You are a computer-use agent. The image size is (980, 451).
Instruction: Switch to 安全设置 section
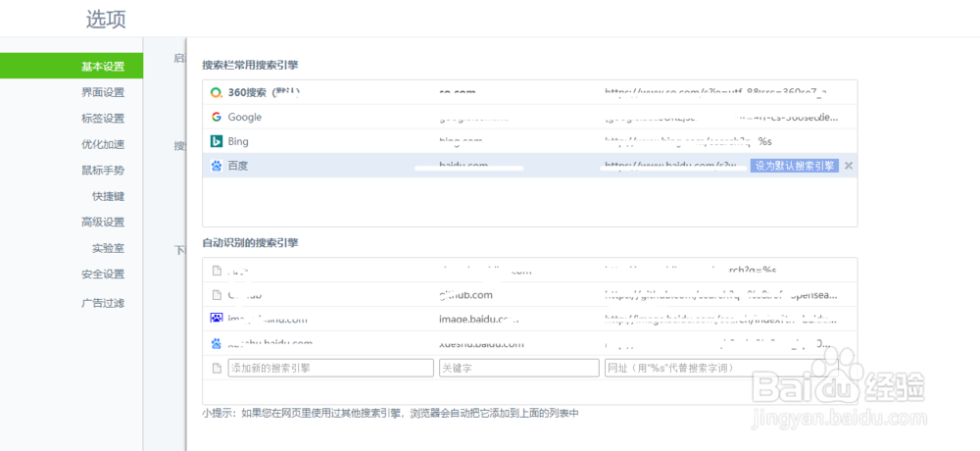[x=103, y=274]
